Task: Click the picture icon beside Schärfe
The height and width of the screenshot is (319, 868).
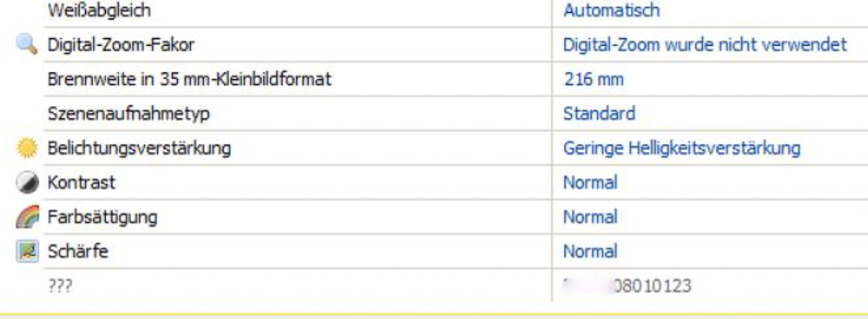Action: pos(27,251)
